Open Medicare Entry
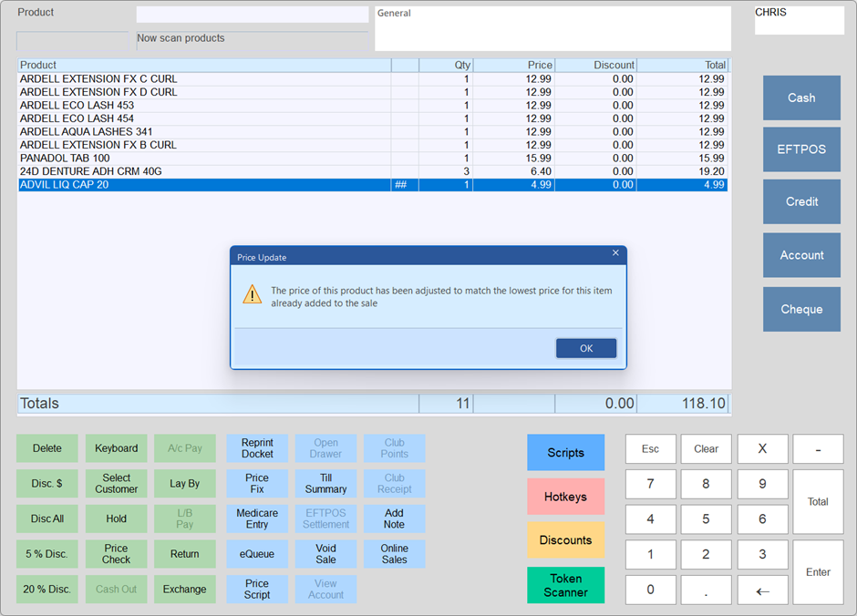This screenshot has width=857, height=616. 257,518
